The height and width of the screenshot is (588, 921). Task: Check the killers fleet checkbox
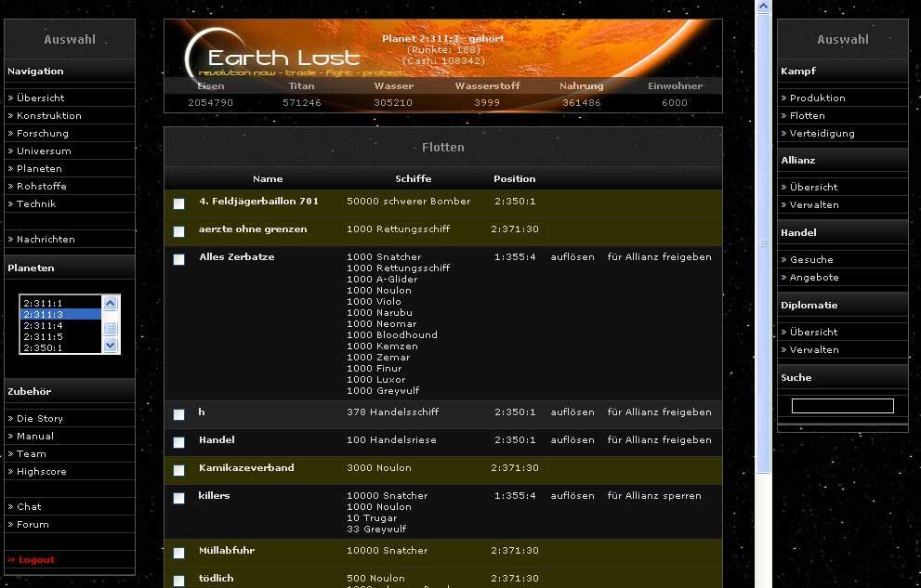point(179,498)
